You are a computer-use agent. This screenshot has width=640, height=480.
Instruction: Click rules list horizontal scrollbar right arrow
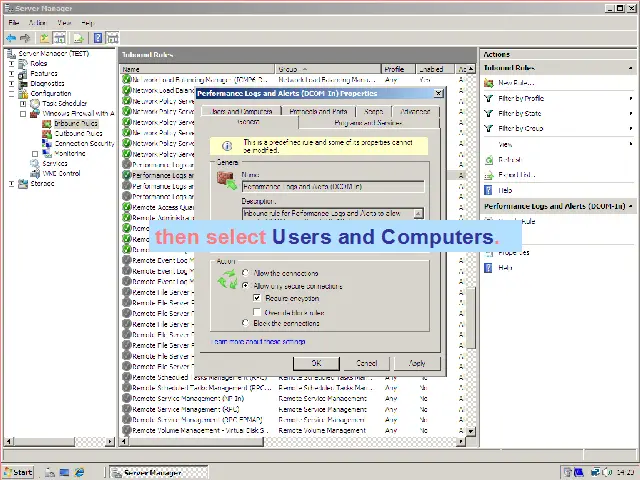tap(461, 441)
